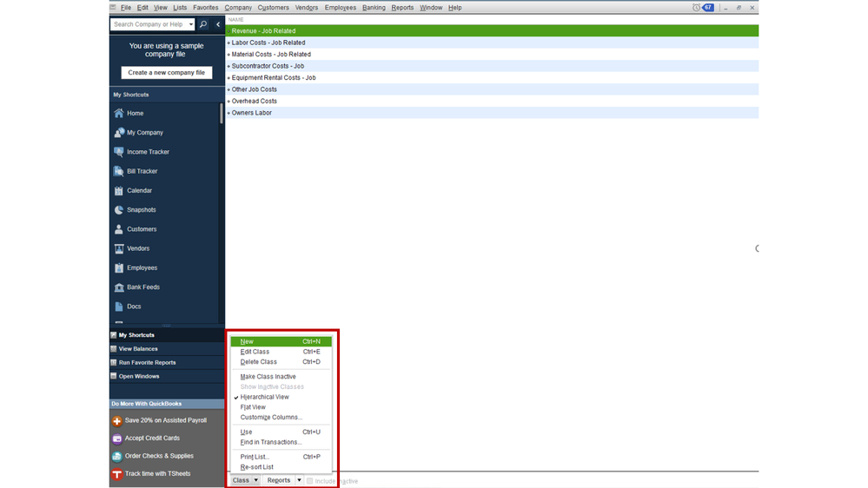Choose New from the Class menu
Screen dimensions: 868x488
click(x=282, y=341)
